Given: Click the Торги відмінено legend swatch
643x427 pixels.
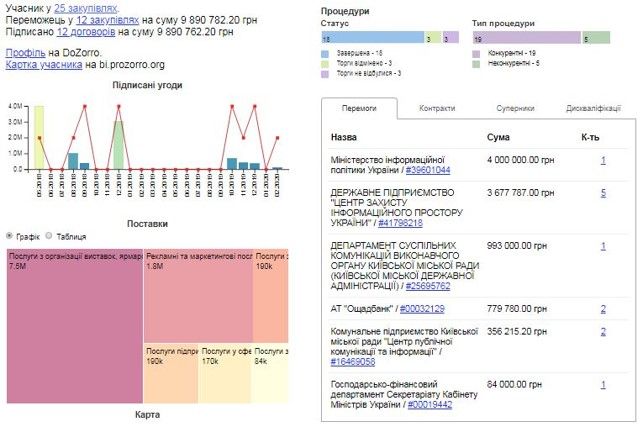Looking at the screenshot, I should [326, 63].
